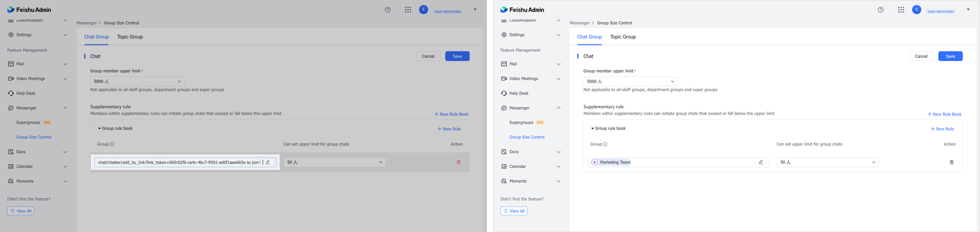The height and width of the screenshot is (232, 980).
Task: Click the blue E user avatar in the right window
Action: click(916, 10)
